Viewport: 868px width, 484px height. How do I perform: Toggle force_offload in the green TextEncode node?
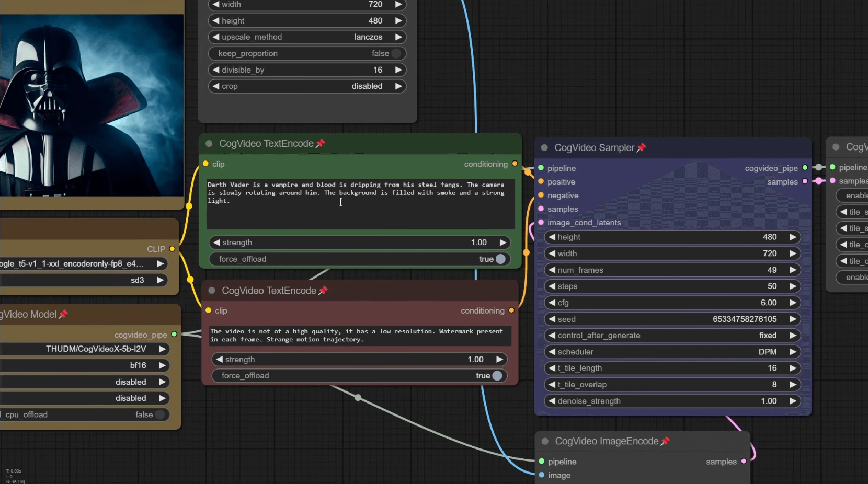pos(500,259)
